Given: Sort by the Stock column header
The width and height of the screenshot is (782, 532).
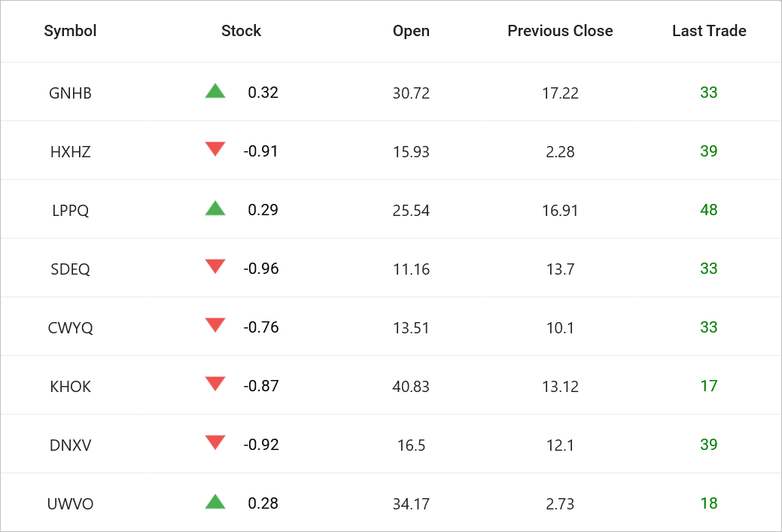Looking at the screenshot, I should [241, 31].
